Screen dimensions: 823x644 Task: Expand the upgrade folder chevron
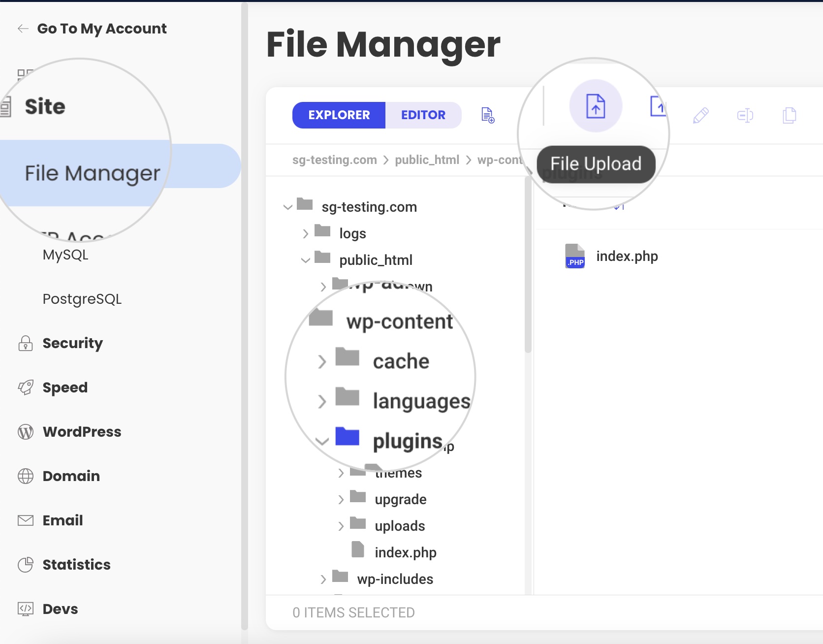pyautogui.click(x=341, y=500)
